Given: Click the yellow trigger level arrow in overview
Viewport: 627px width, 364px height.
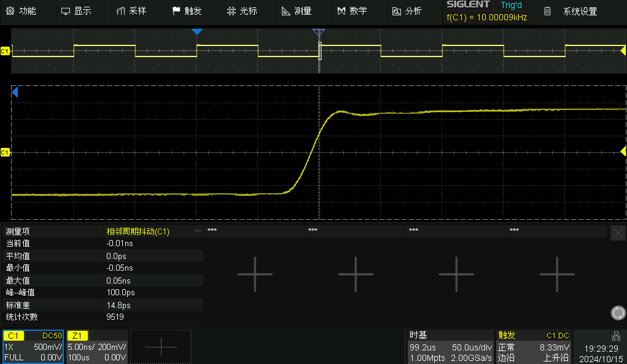Looking at the screenshot, I should pos(623,51).
